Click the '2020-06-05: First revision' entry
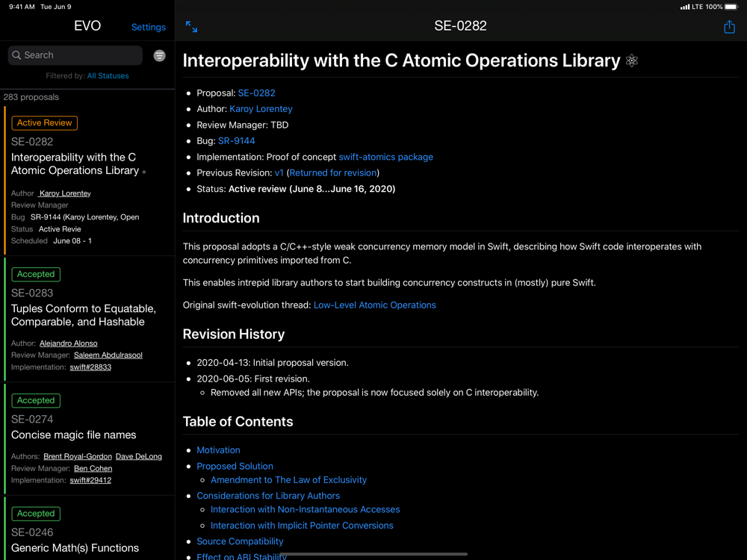The width and height of the screenshot is (747, 560). [253, 379]
